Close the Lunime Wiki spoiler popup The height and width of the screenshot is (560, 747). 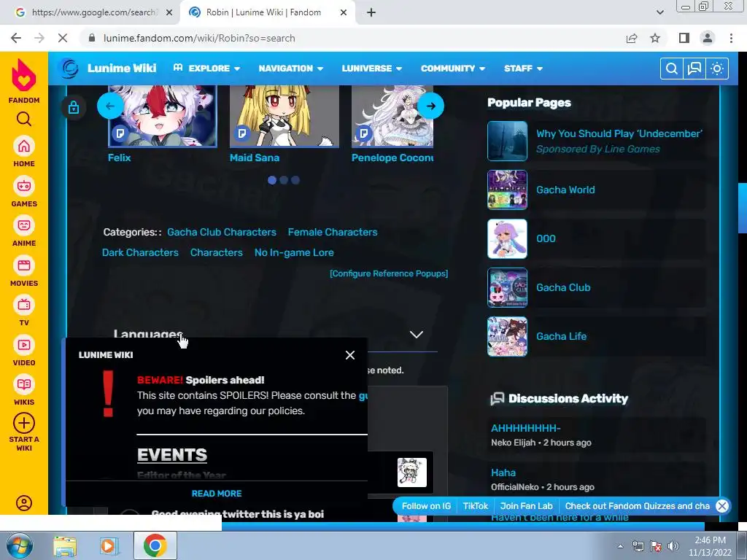point(350,355)
